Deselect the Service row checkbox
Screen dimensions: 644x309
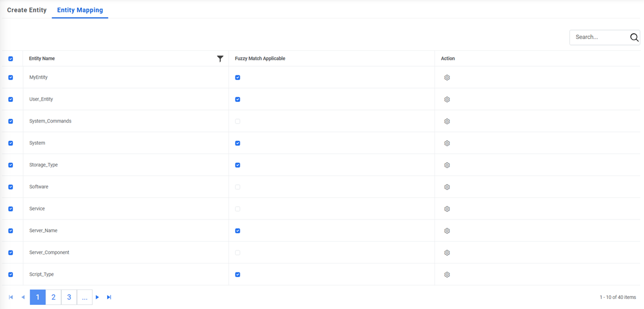click(x=11, y=209)
